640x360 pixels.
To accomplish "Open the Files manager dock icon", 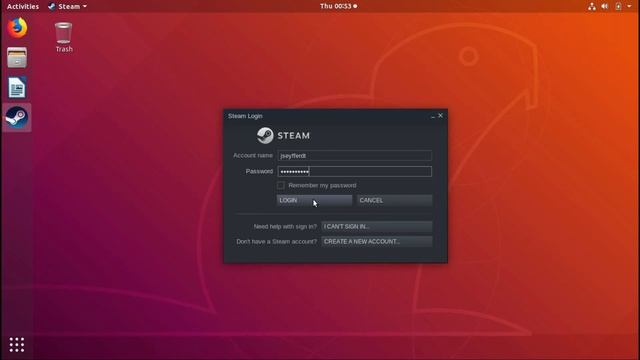I will (x=17, y=57).
